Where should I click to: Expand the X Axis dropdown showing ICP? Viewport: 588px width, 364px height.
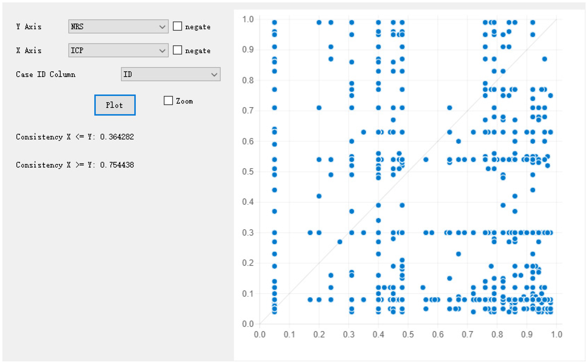tap(118, 50)
